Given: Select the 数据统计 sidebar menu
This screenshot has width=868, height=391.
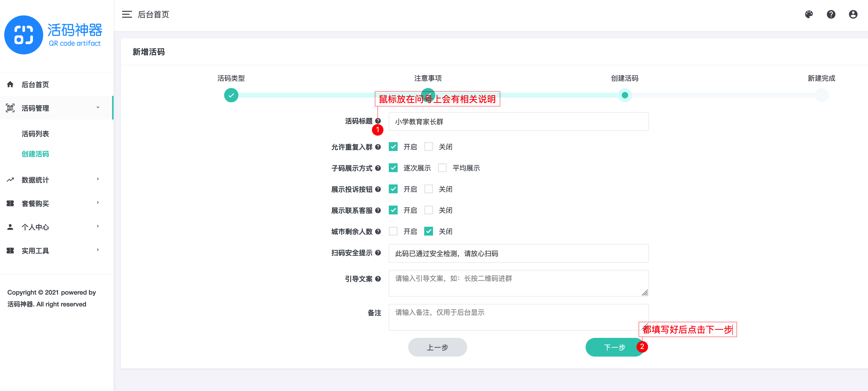Looking at the screenshot, I should [57, 180].
